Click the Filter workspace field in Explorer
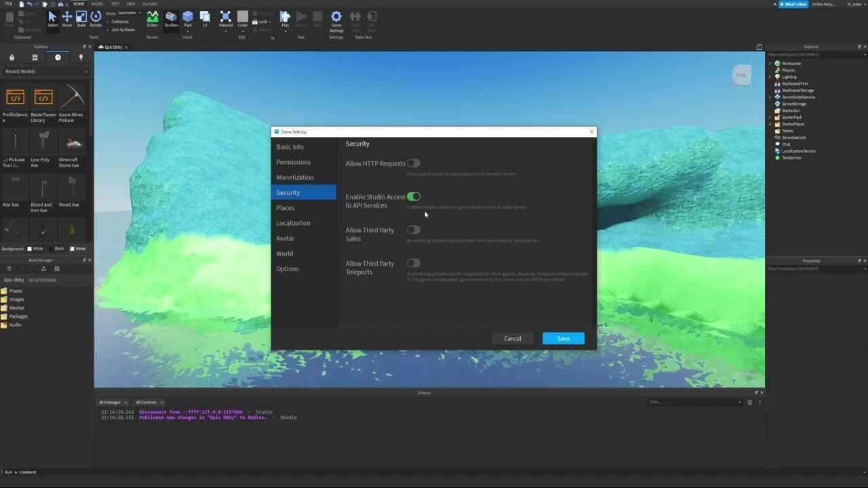 point(816,54)
